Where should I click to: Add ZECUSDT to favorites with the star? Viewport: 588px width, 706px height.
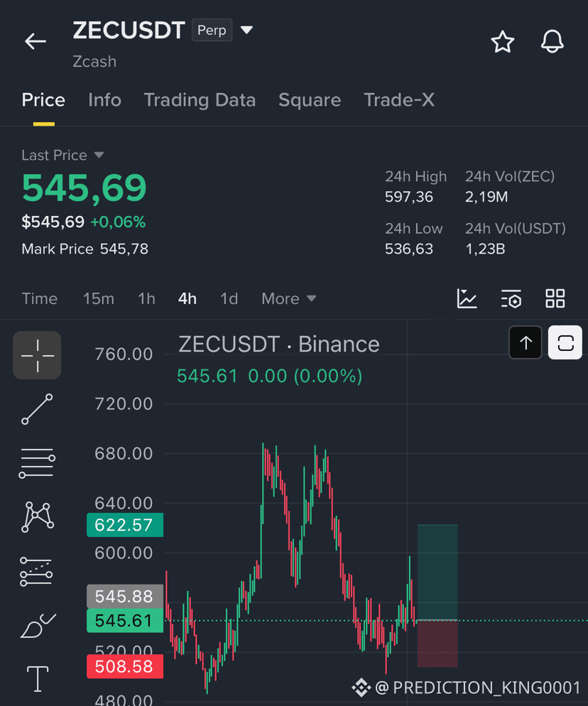point(503,42)
